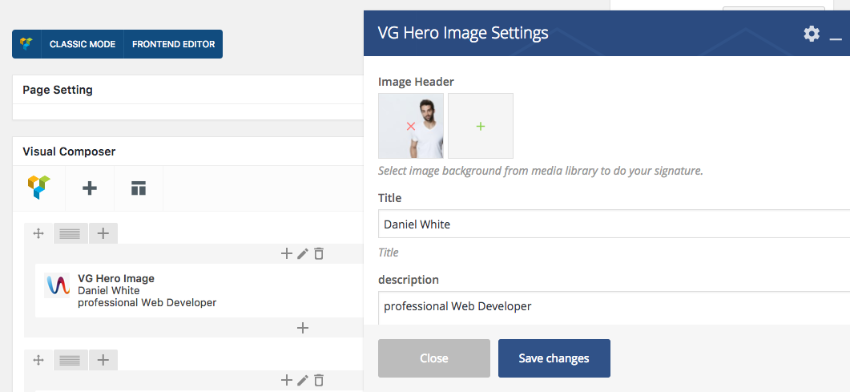Delete the first column with the trash icon

click(319, 253)
